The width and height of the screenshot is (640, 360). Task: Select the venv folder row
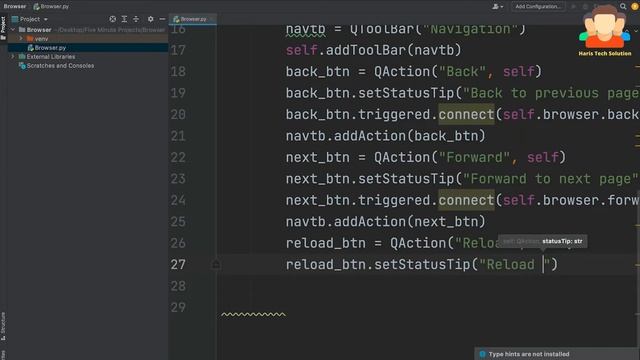coord(88,39)
